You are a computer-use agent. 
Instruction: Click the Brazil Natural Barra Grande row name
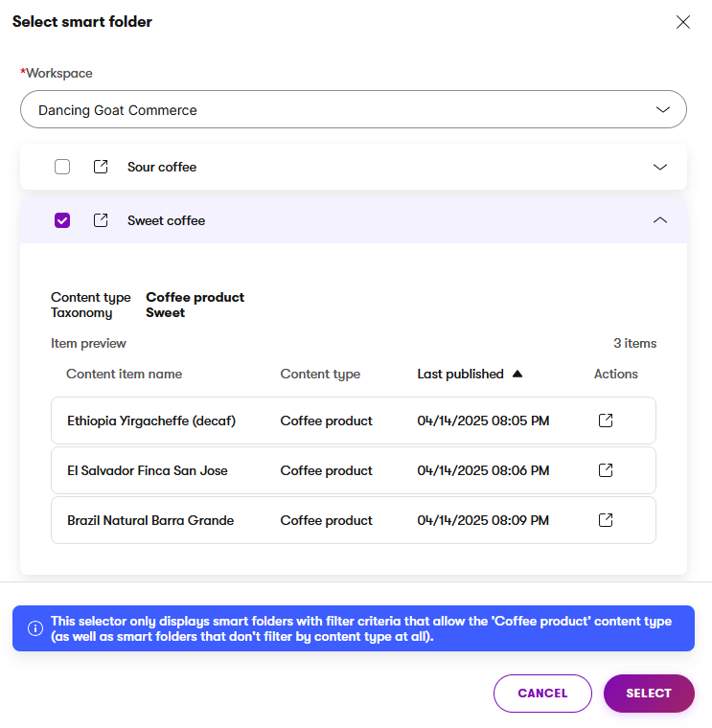150,520
